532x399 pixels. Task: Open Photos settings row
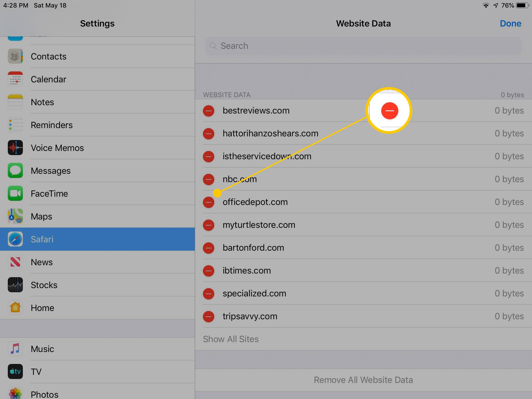[x=97, y=391]
